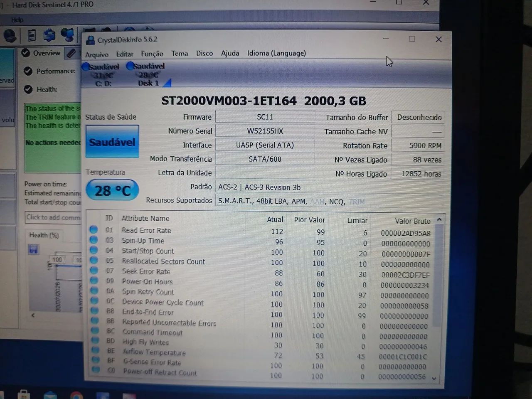
Task: Click the Tamanho do Buffer value Desconhecido
Action: coord(418,117)
